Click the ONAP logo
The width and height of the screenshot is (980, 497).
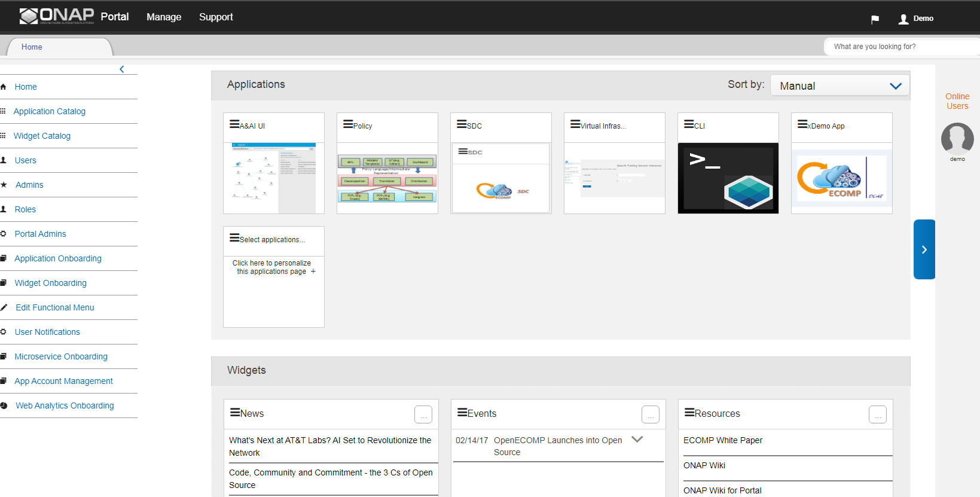pyautogui.click(x=57, y=16)
